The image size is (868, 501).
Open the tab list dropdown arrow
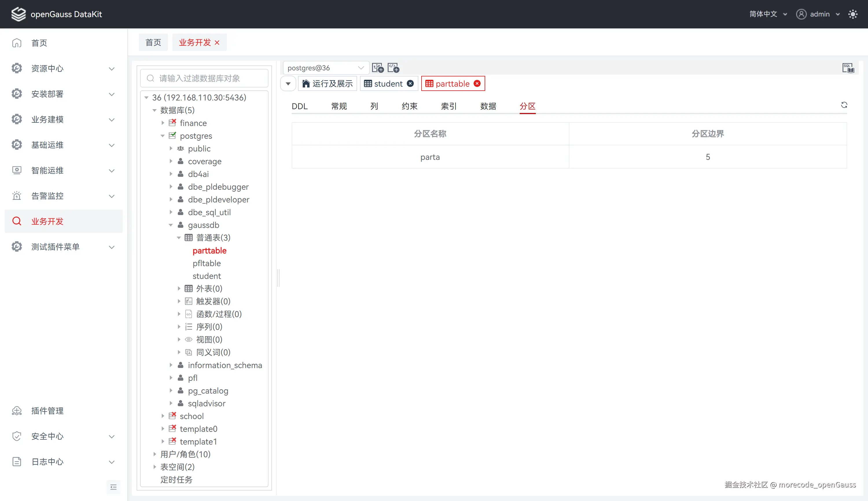point(288,84)
